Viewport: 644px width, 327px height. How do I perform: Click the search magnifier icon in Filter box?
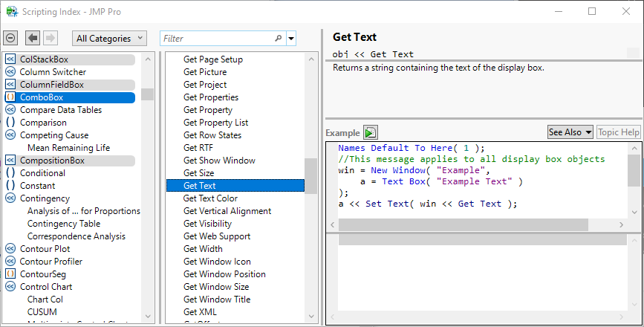coord(279,38)
